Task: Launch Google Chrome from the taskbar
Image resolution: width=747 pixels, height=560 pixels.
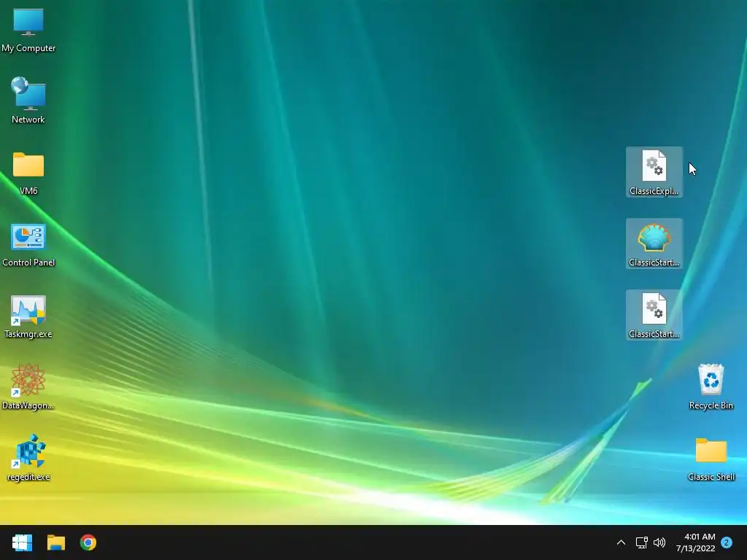Action: click(88, 542)
